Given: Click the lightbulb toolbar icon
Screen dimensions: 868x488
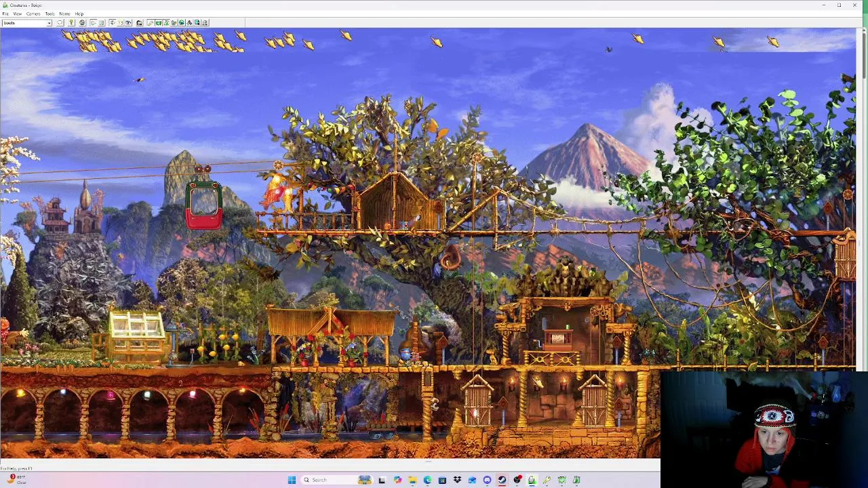Looking at the screenshot, I should tap(71, 23).
